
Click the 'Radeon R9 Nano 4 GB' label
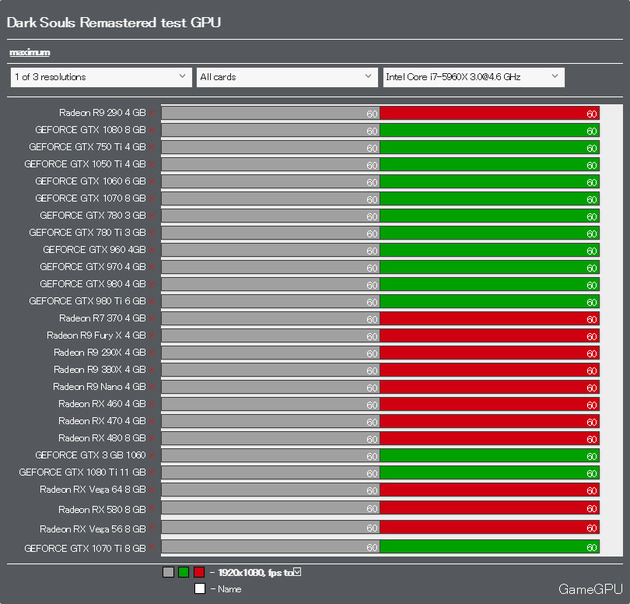[100, 387]
